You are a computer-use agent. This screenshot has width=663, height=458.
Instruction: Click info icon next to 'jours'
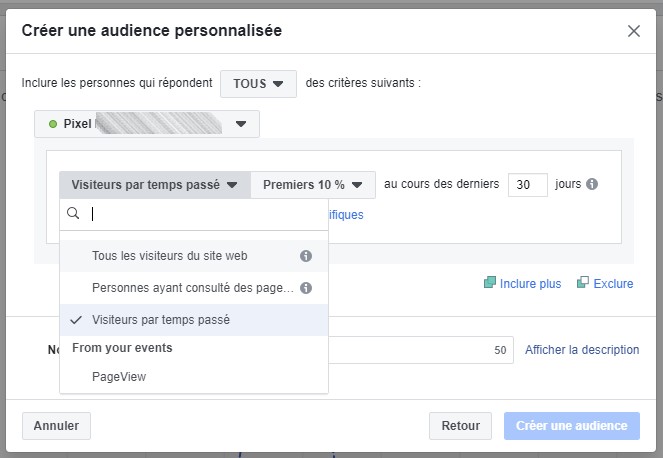click(x=592, y=185)
